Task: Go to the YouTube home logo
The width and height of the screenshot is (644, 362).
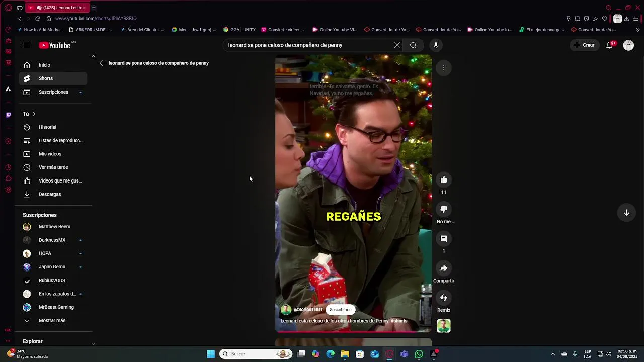Action: pos(55,45)
